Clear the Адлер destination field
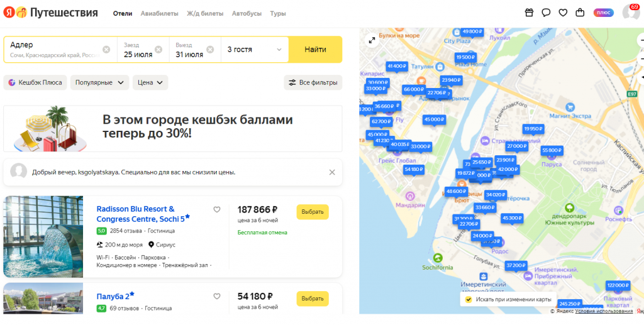Viewport: 644px width, 325px height. click(x=106, y=50)
